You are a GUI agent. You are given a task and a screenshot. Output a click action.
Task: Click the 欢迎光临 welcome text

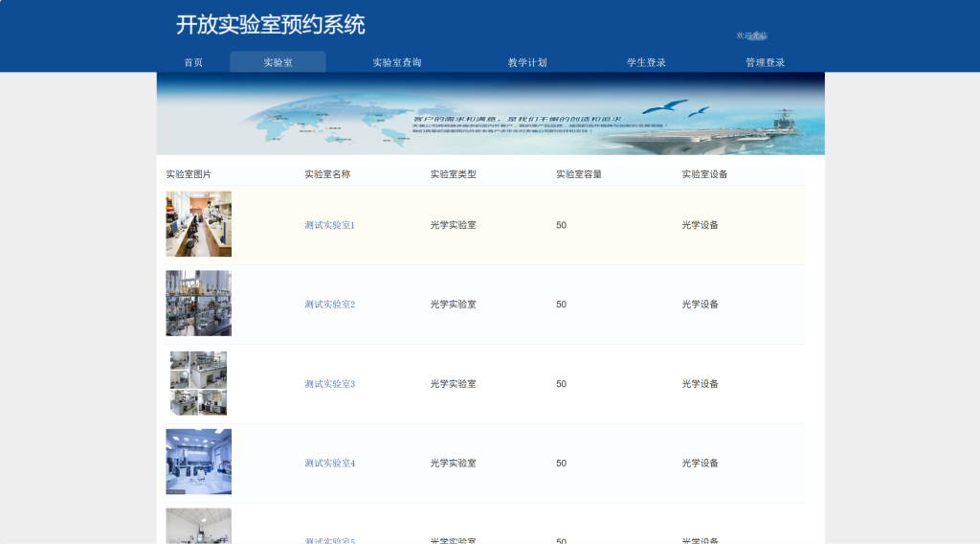(x=752, y=35)
